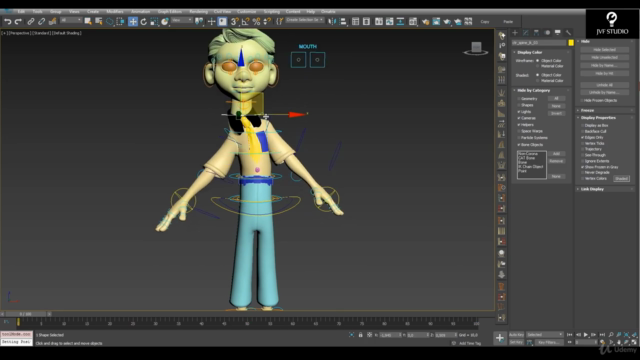Click the Align tool icon
This screenshot has width=640, height=360.
pyautogui.click(x=343, y=22)
